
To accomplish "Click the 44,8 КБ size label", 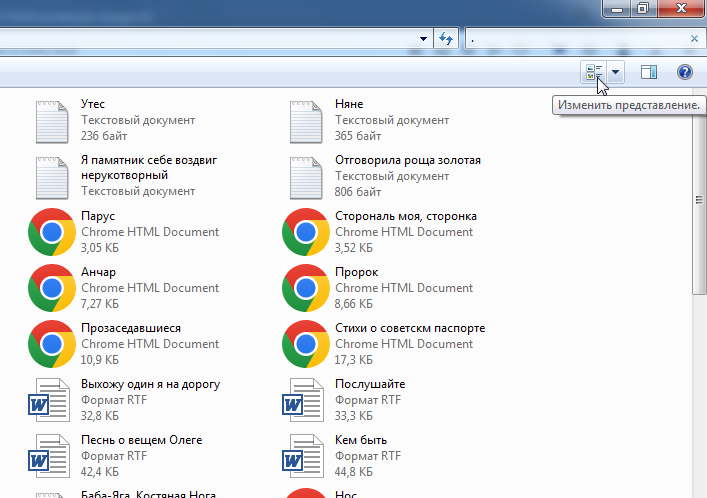I will coord(354,471).
